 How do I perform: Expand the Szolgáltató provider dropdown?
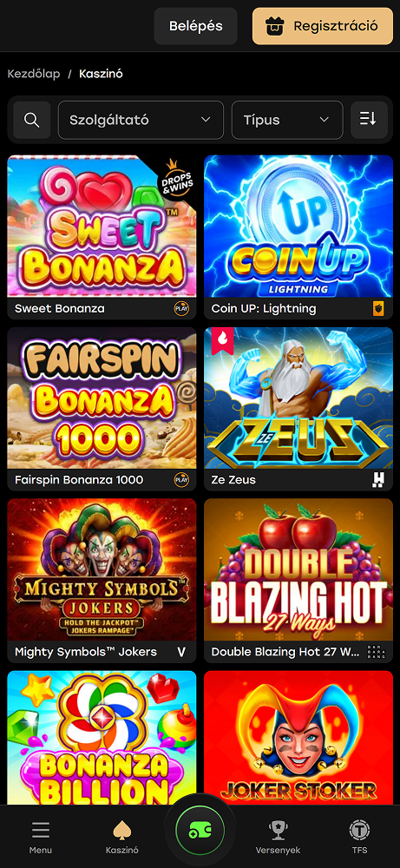click(141, 120)
